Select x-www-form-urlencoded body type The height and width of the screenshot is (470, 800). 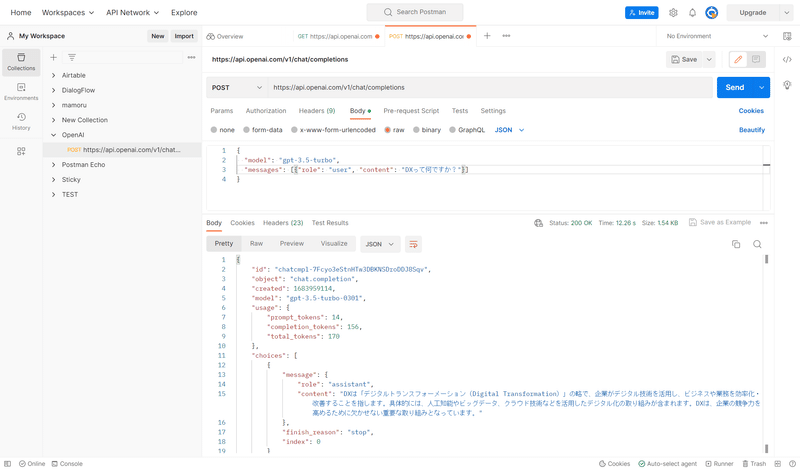pyautogui.click(x=333, y=130)
